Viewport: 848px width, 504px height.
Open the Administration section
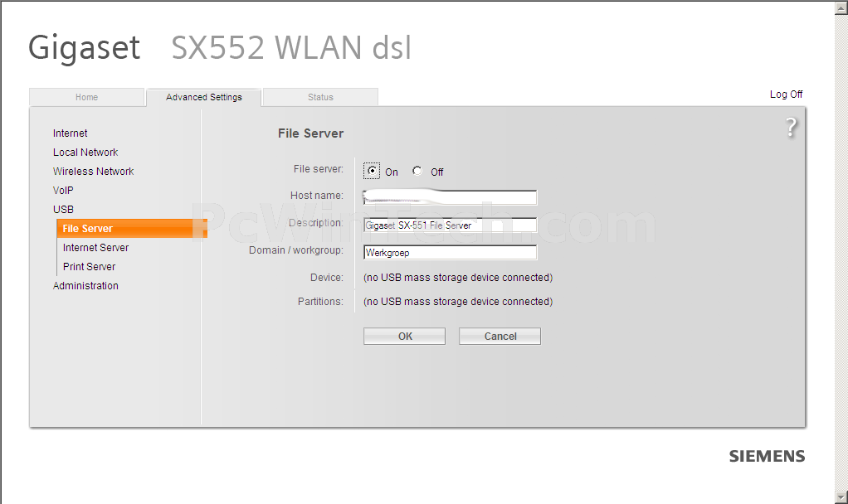[x=85, y=286]
